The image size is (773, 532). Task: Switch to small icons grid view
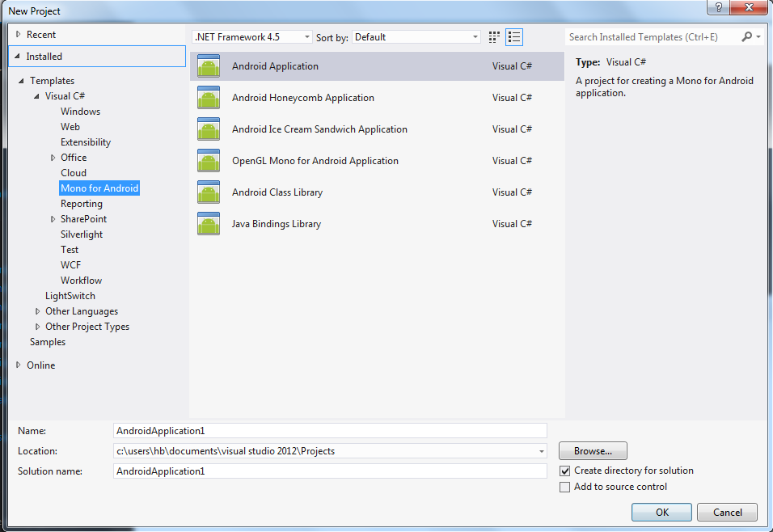[x=494, y=37]
